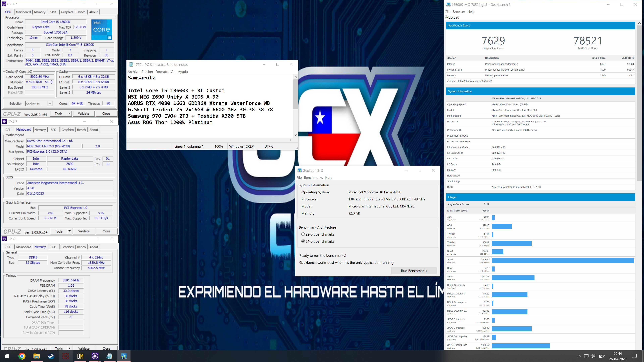Click the Multi-Core Score 78521

588,41
